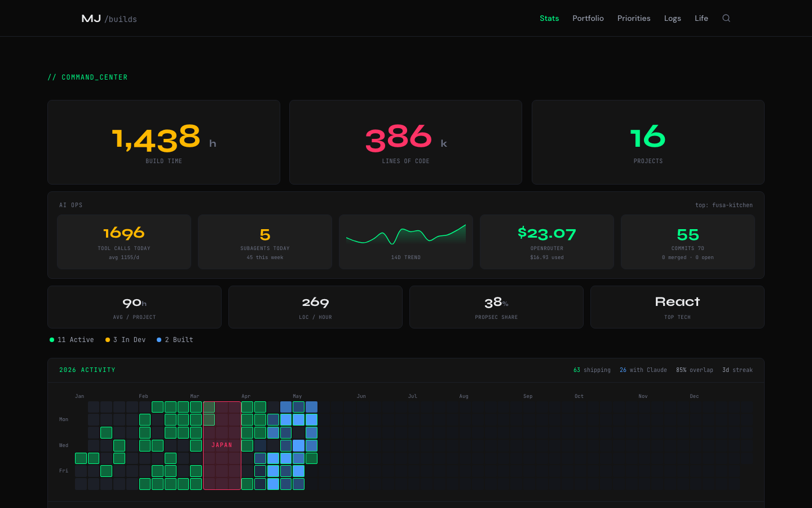Click the 'AI OPS' section label
Screen dimensions: 812x508
click(71, 205)
